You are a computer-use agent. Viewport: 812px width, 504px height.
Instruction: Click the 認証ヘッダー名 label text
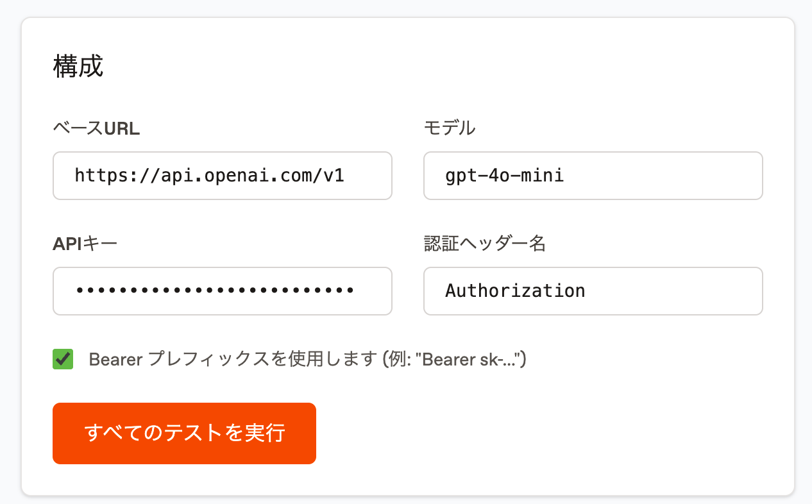coord(485,244)
